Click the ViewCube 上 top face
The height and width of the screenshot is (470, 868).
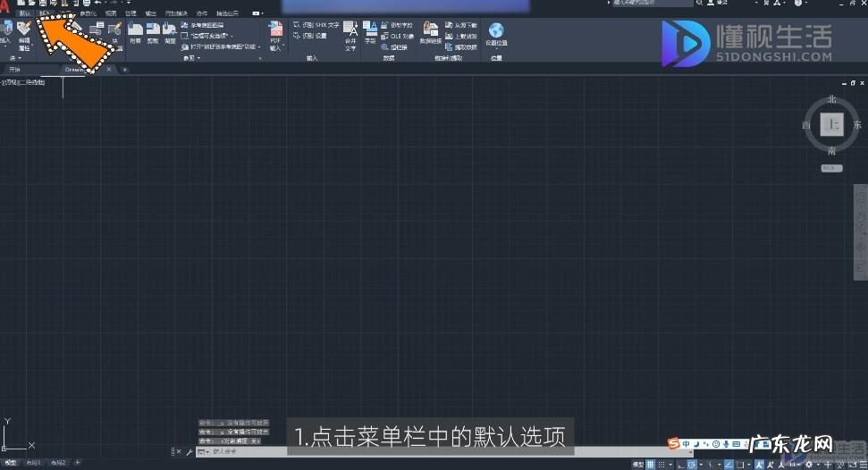pos(831,124)
